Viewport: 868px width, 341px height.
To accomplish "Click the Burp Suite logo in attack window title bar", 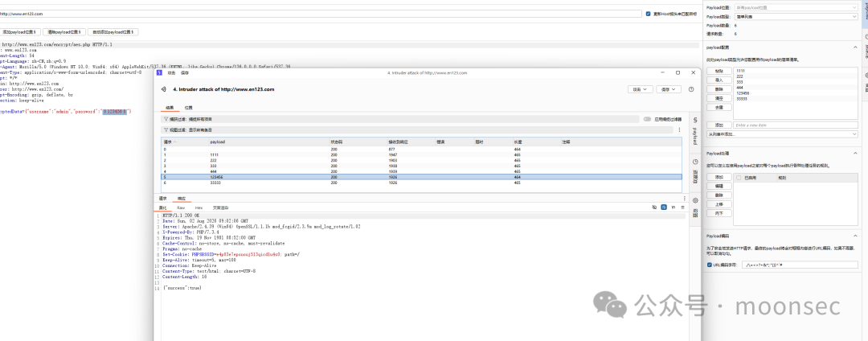I will pos(159,72).
